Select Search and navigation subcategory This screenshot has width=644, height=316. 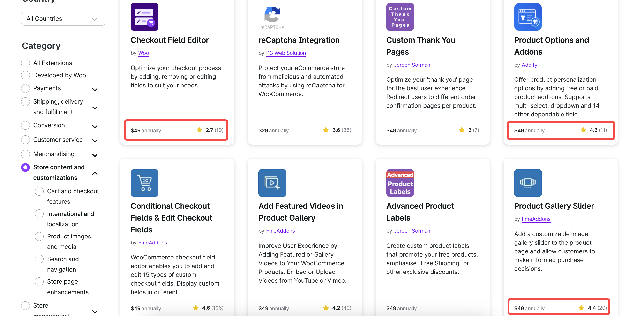coord(39,259)
